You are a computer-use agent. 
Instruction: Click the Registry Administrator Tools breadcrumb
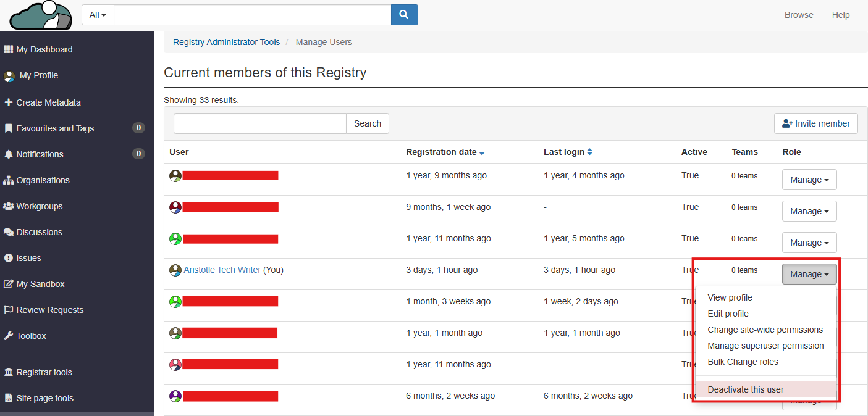226,42
